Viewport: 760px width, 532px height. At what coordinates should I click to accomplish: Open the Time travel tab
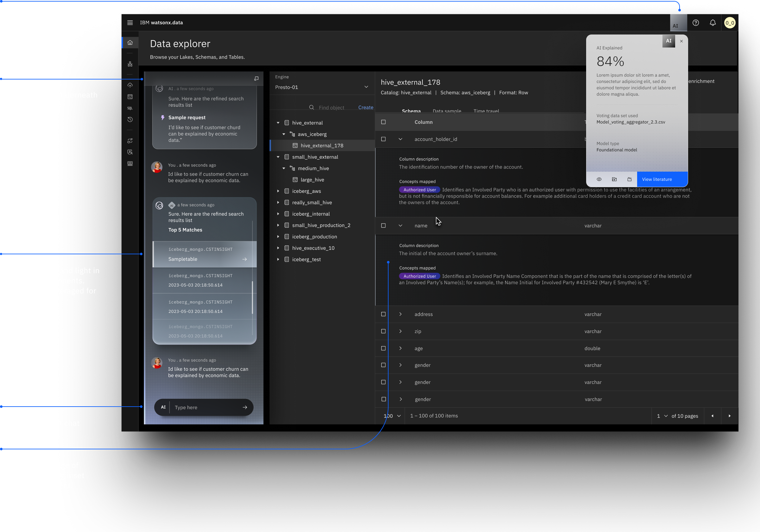tap(486, 111)
